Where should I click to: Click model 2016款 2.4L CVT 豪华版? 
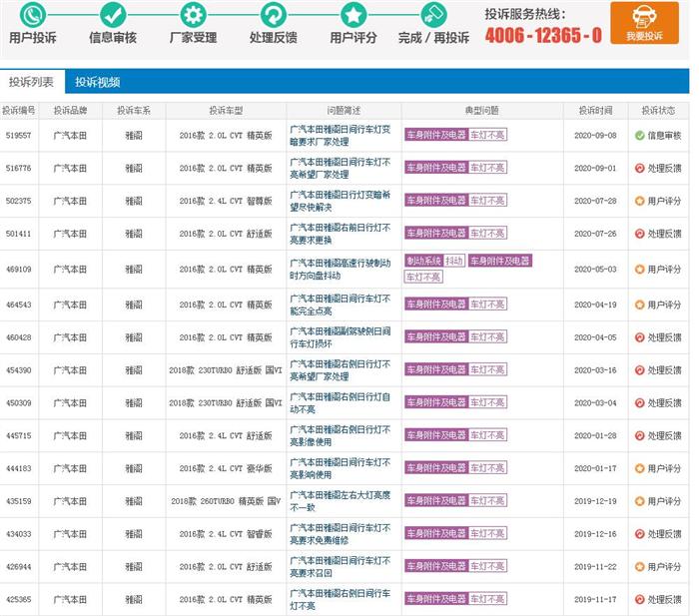pyautogui.click(x=226, y=468)
